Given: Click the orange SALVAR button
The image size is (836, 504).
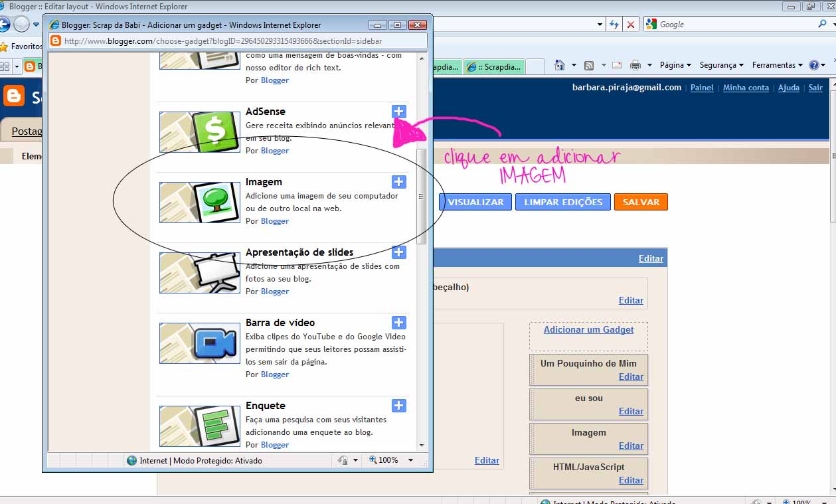Looking at the screenshot, I should (x=641, y=202).
